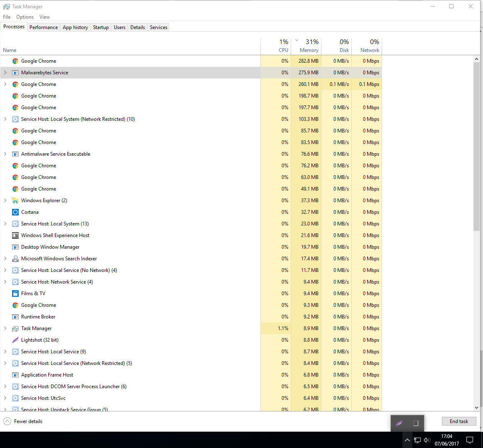Show hidden icons with the tray chevron
Viewport: 483px width, 448px height.
click(407, 440)
